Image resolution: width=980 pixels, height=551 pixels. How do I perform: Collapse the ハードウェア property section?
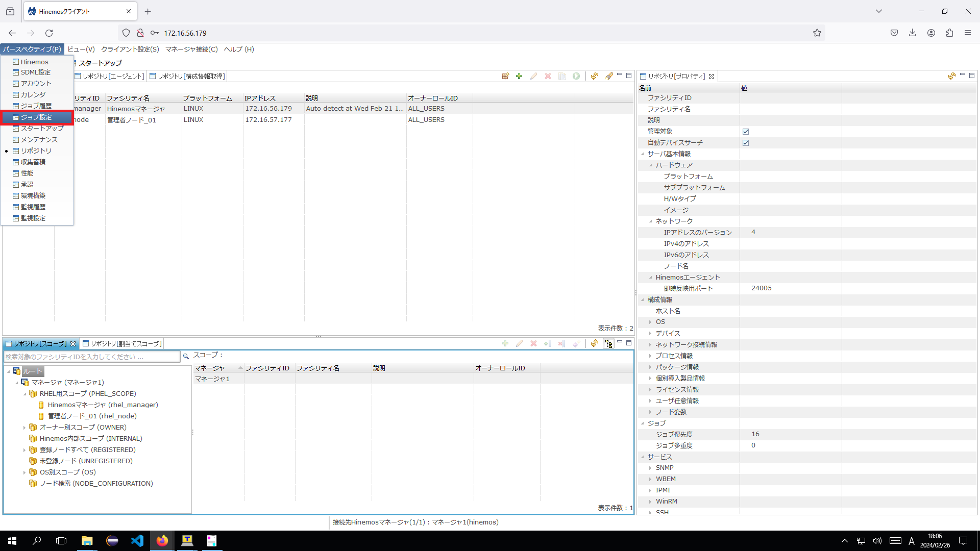point(651,165)
